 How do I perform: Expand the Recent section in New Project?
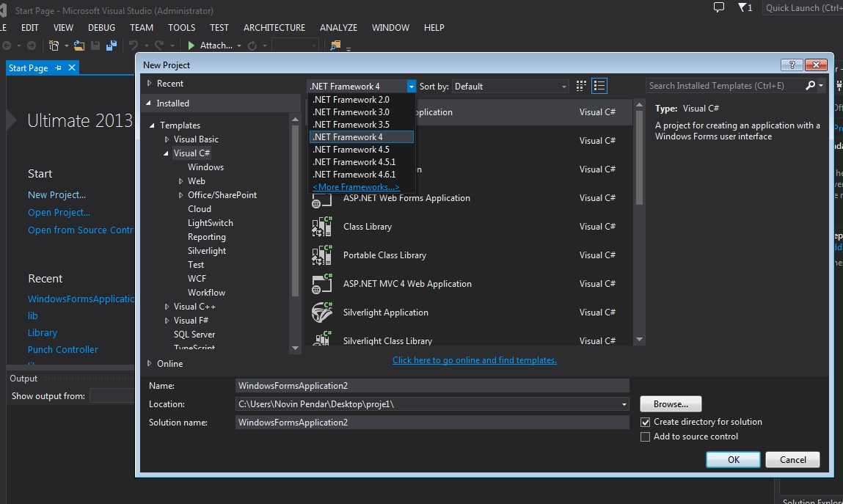click(x=150, y=84)
